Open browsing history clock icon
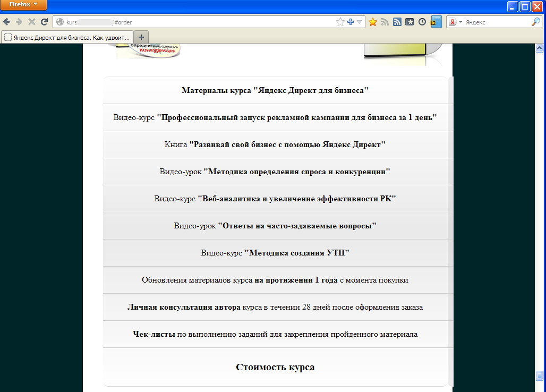Screen dimensions: 546x392 (x=422, y=22)
